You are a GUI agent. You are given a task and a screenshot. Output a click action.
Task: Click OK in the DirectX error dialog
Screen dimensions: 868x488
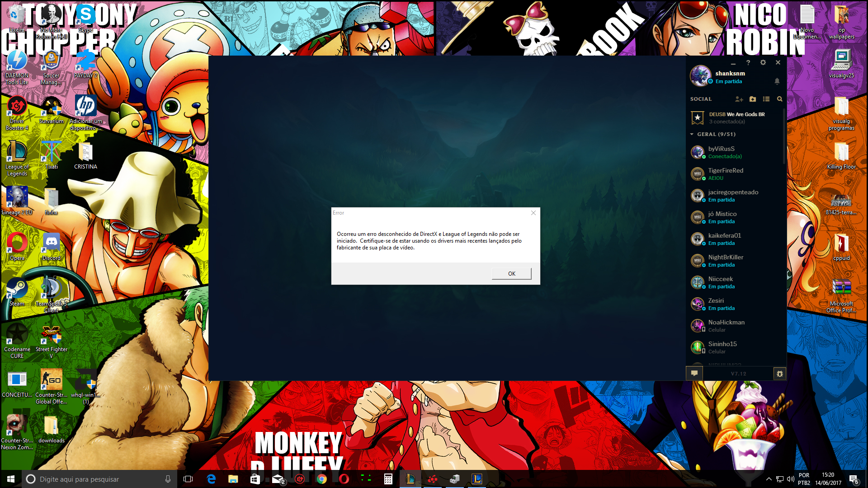point(511,273)
